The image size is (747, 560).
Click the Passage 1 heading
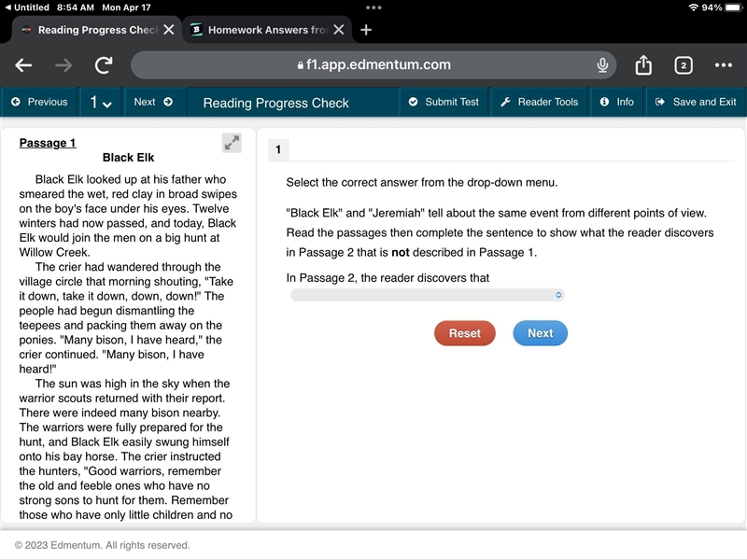(x=48, y=143)
